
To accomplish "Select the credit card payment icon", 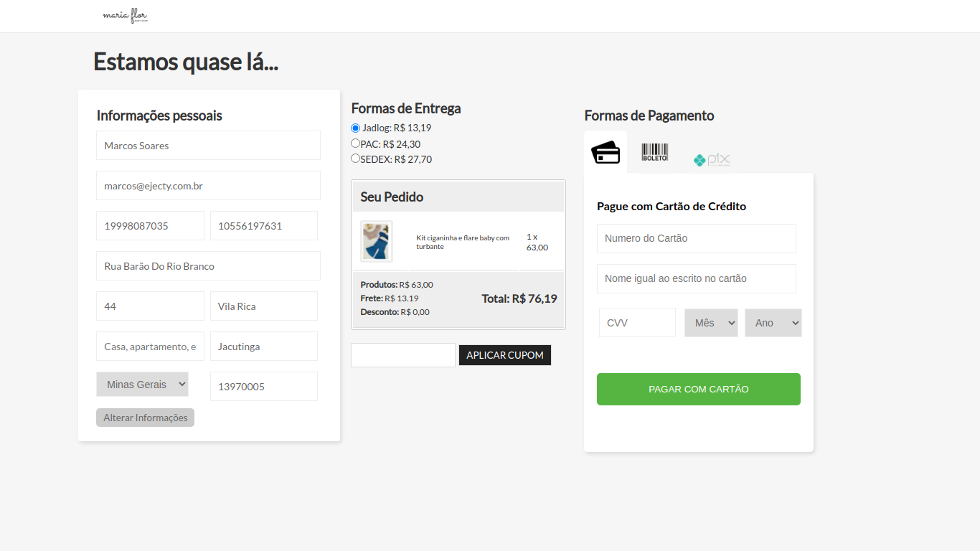I will pyautogui.click(x=606, y=152).
